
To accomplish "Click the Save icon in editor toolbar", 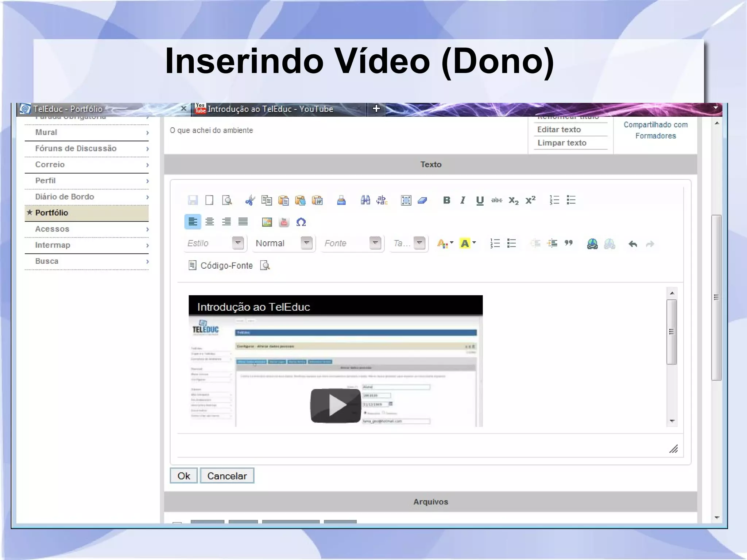I will point(193,200).
